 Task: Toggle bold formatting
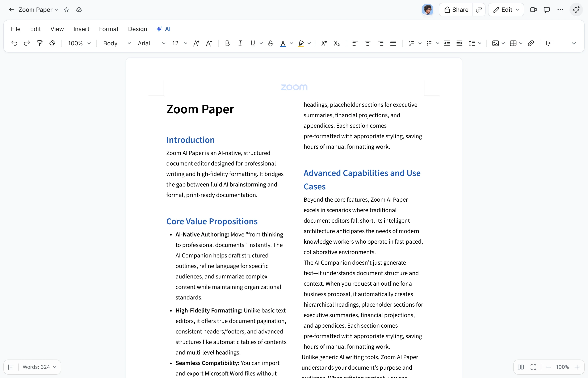pos(227,43)
